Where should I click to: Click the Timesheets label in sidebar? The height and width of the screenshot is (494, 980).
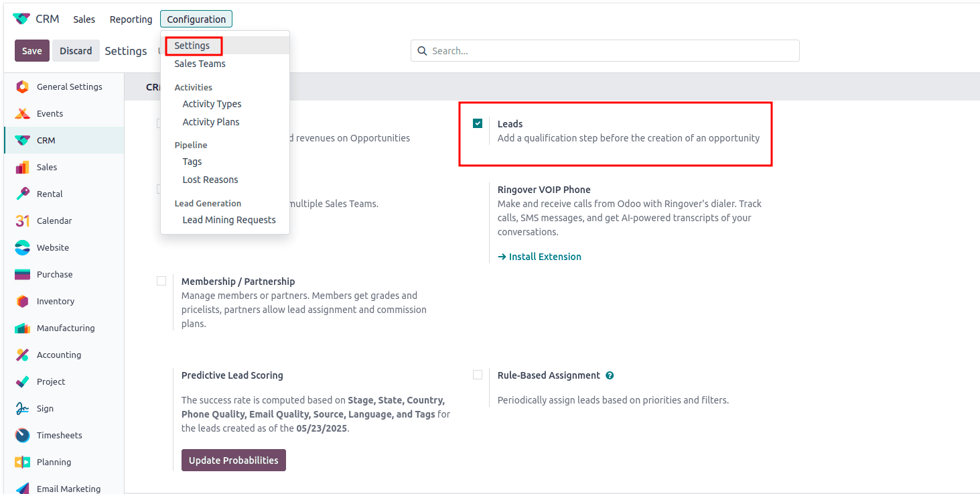pyautogui.click(x=60, y=435)
